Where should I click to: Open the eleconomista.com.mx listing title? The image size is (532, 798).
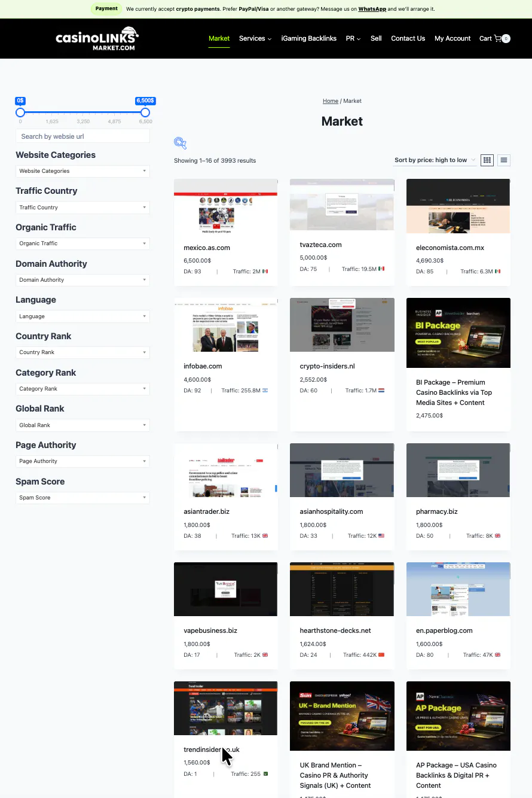pyautogui.click(x=450, y=248)
